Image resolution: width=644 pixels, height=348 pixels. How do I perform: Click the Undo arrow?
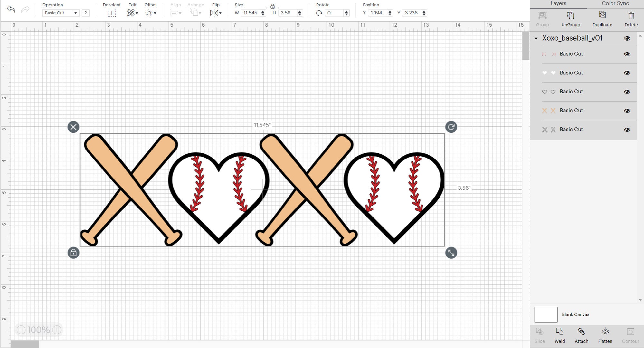[12, 9]
